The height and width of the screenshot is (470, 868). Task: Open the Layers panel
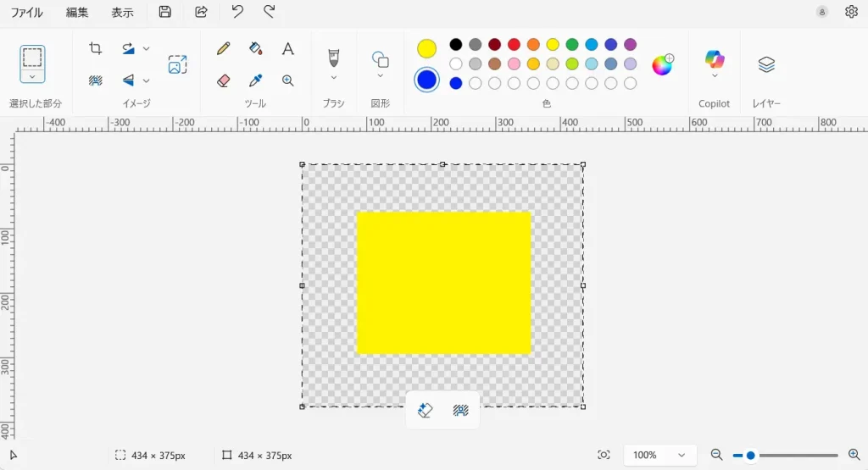pos(766,64)
